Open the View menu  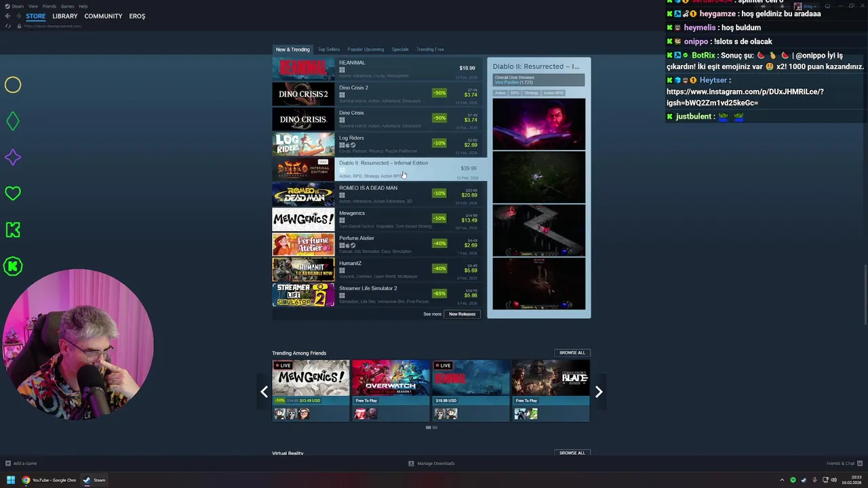coord(33,6)
